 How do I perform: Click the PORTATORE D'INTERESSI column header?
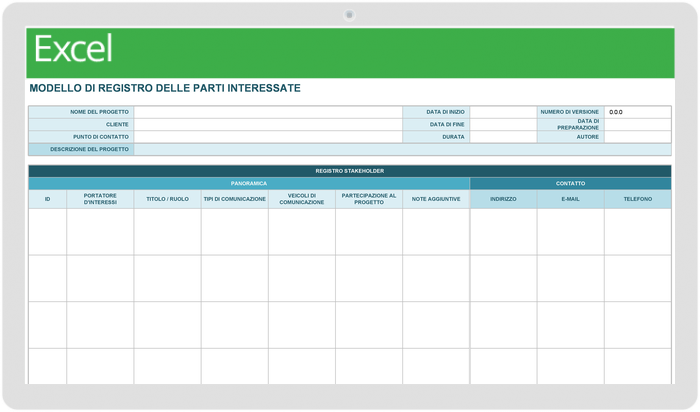coord(100,199)
